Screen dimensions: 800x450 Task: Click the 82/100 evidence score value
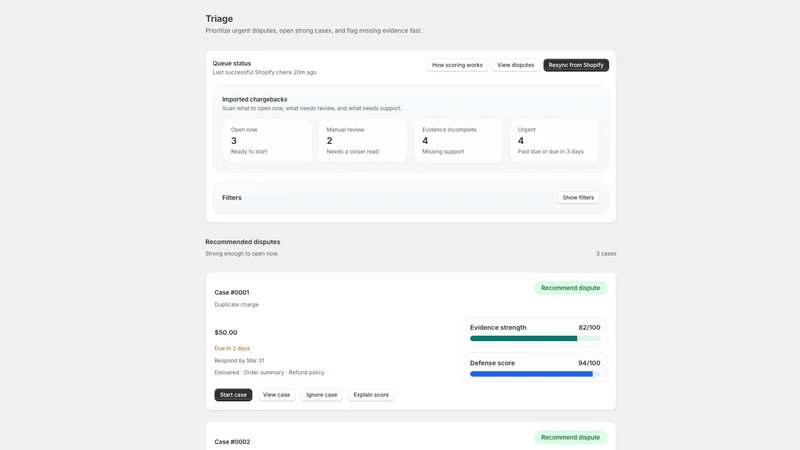[589, 328]
